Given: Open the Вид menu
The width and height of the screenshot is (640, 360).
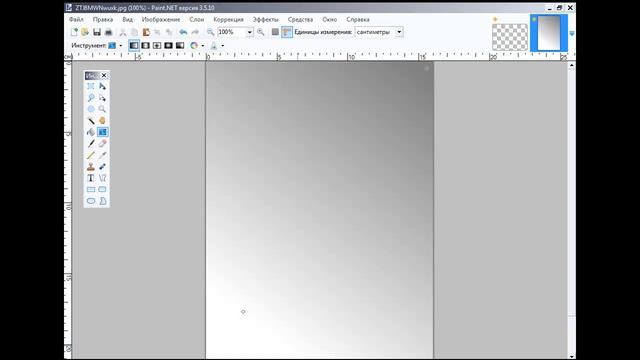Looking at the screenshot, I should 127,19.
